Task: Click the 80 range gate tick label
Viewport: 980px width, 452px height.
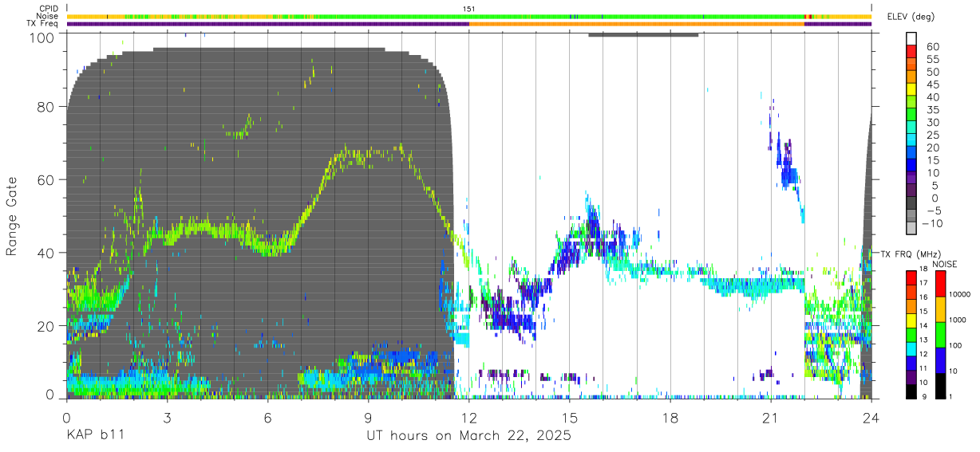Action: point(45,106)
